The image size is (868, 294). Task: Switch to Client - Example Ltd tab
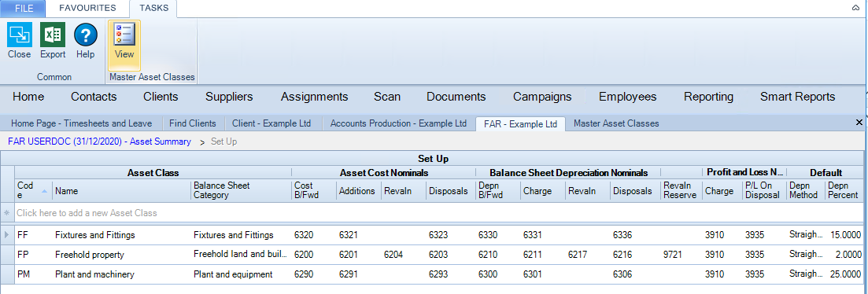[271, 123]
